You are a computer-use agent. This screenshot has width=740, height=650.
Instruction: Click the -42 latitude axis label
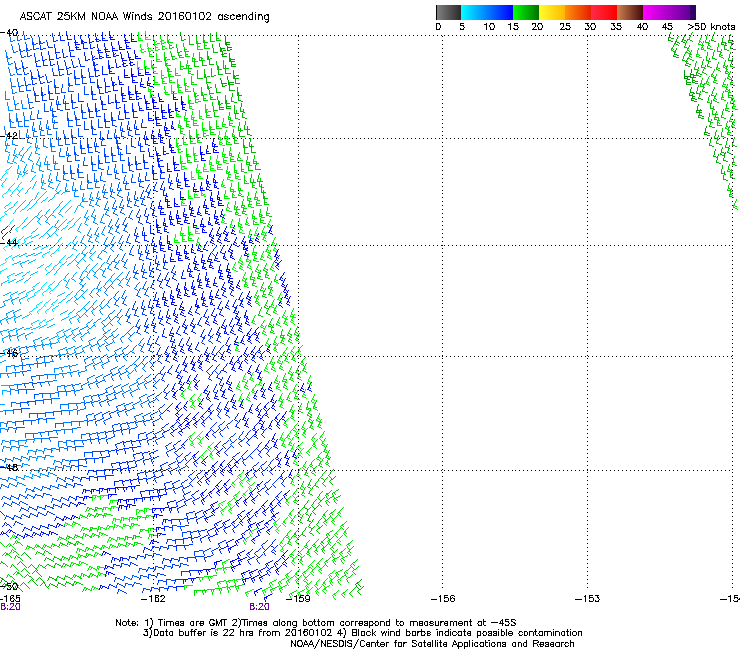tap(9, 136)
